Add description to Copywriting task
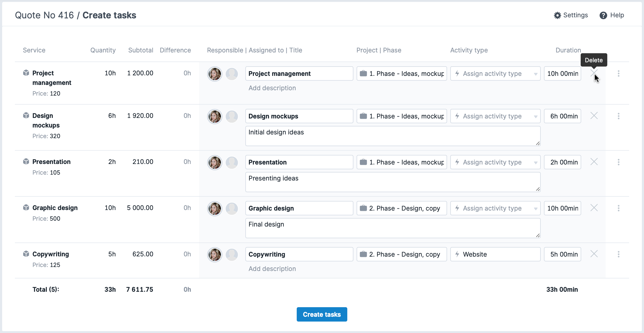 click(x=272, y=269)
